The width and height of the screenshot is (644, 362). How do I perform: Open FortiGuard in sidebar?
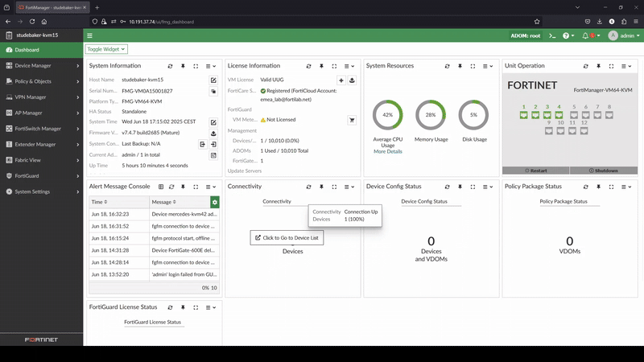pyautogui.click(x=42, y=175)
